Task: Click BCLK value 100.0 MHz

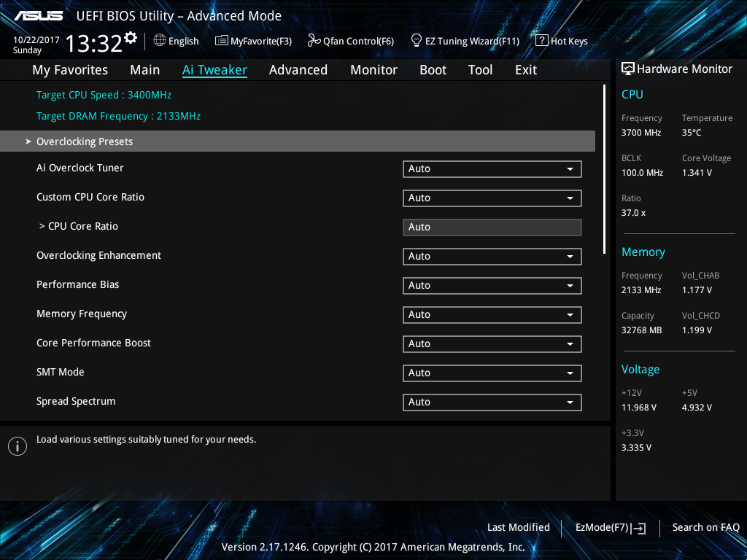Action: click(642, 173)
